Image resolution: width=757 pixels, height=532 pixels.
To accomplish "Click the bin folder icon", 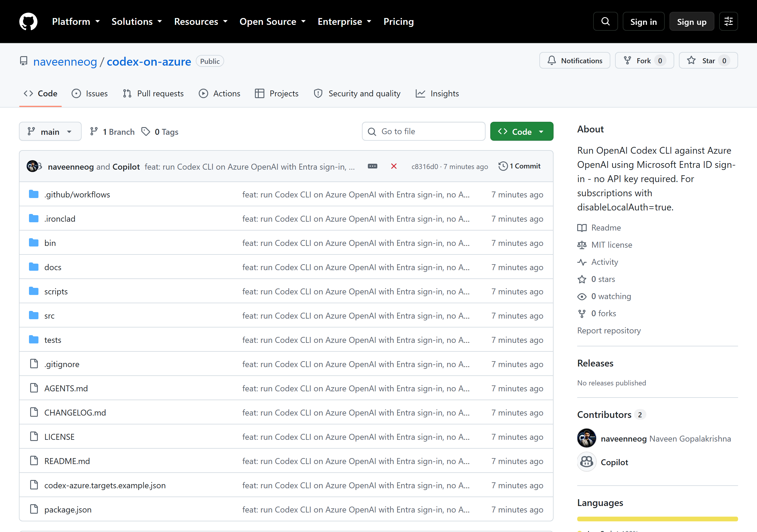I will pyautogui.click(x=34, y=243).
